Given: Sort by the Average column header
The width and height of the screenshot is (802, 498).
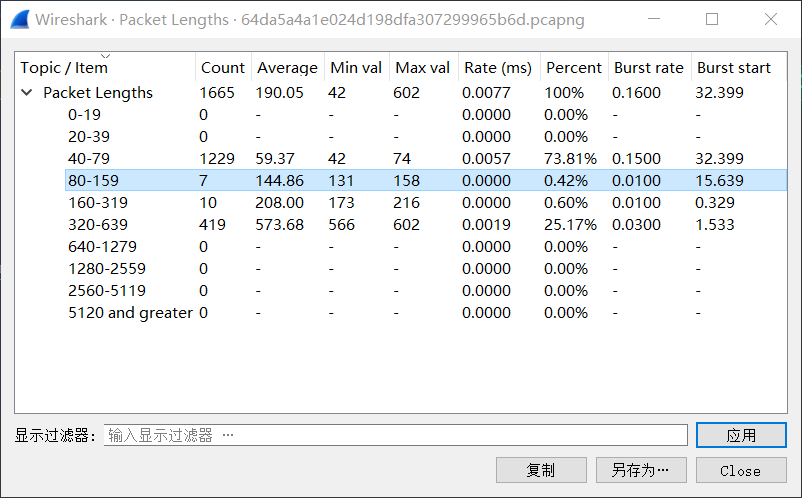Looking at the screenshot, I should coord(287,67).
